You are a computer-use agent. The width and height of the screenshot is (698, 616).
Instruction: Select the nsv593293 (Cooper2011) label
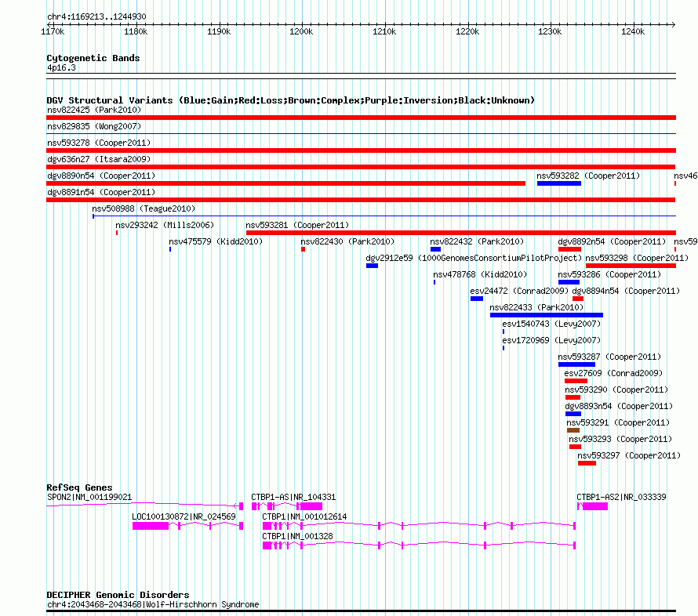click(x=620, y=439)
